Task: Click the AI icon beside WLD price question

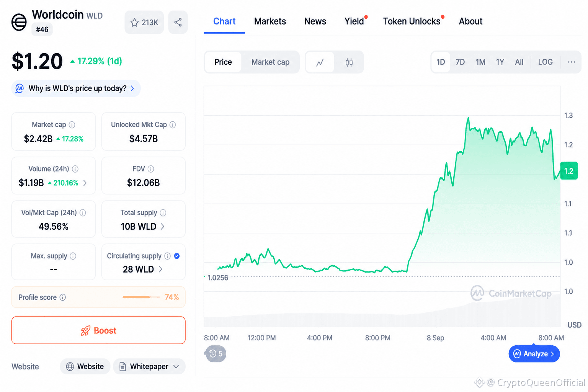Action: point(20,88)
